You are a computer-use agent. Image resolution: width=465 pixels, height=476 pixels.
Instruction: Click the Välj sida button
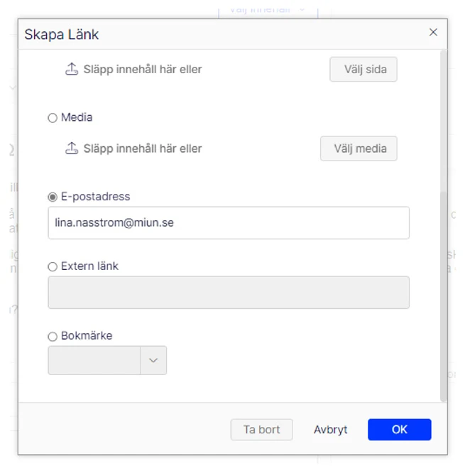[x=363, y=69]
